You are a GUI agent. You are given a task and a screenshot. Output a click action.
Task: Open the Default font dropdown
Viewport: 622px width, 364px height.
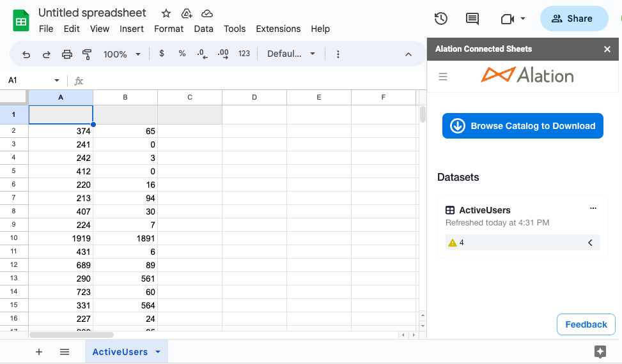coord(291,54)
